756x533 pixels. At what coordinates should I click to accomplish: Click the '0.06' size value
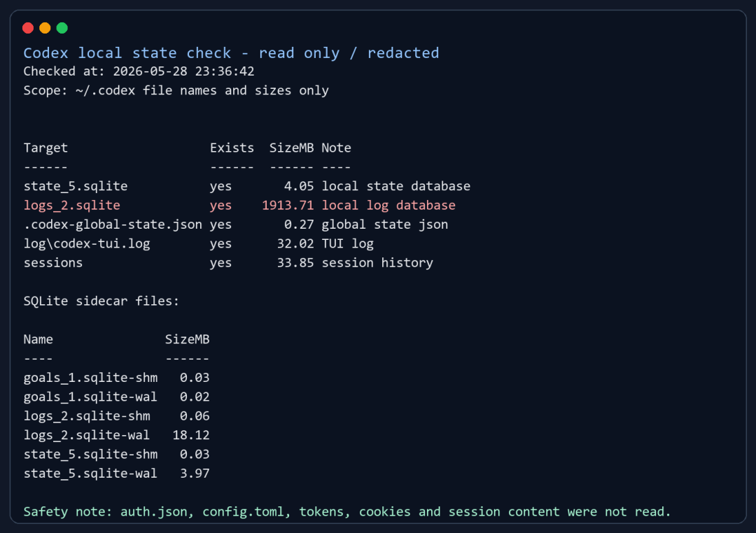(195, 416)
